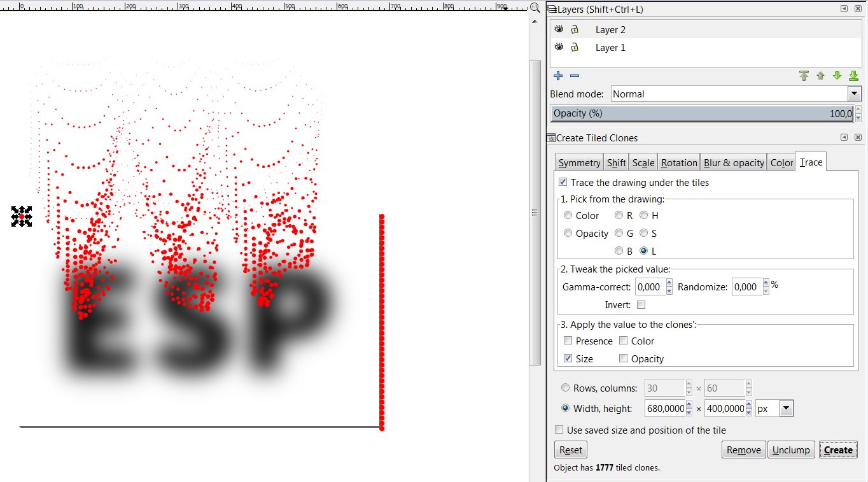The image size is (868, 482).
Task: Uncheck Trace the drawing under the tiles
Action: click(563, 182)
